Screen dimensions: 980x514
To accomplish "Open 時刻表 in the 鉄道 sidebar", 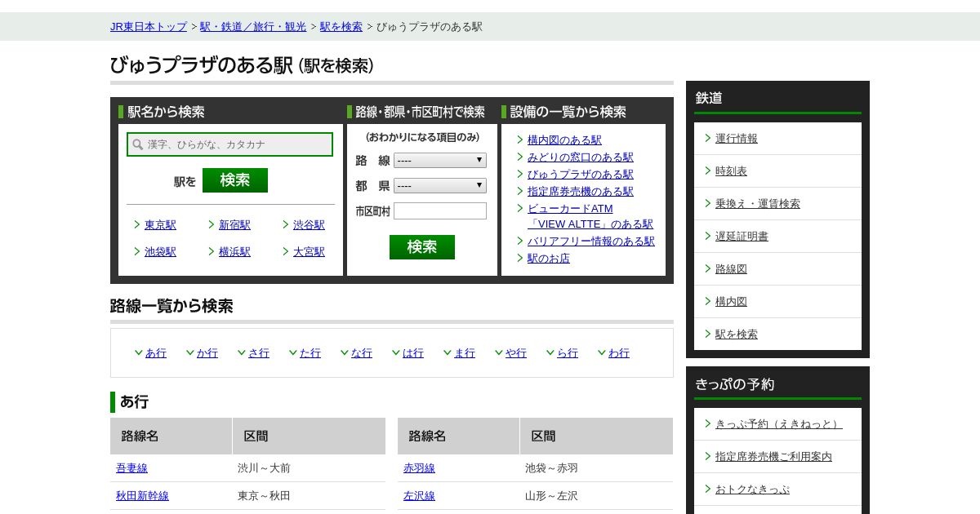I will (731, 171).
